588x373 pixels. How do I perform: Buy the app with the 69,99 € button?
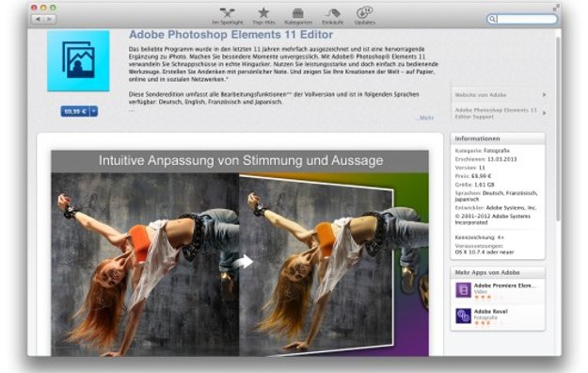75,111
